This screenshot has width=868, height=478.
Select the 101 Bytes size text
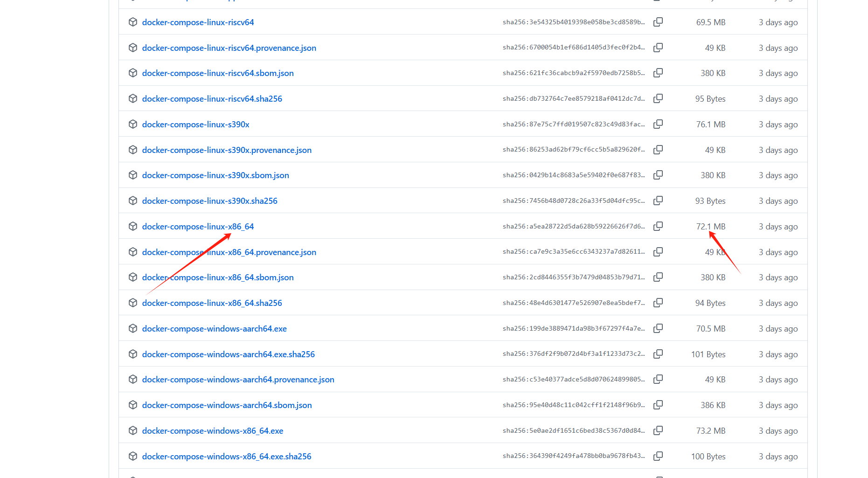(x=708, y=354)
